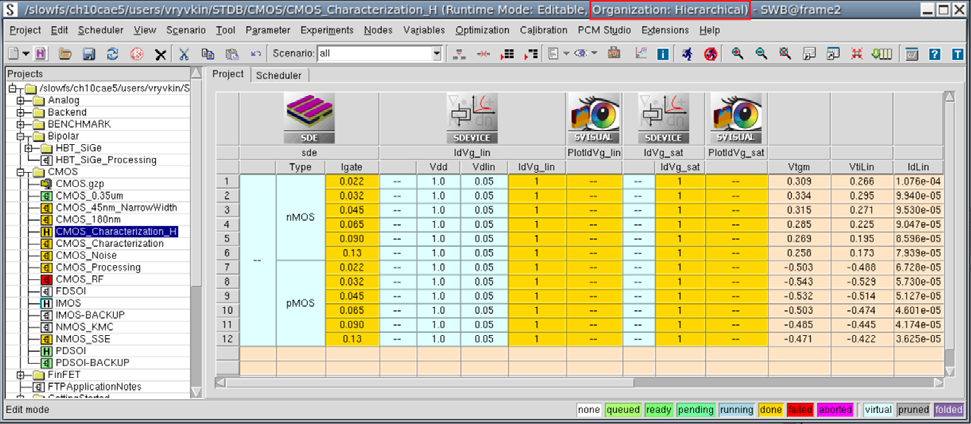
Task: Click the Run project running-man icon
Action: [688, 53]
